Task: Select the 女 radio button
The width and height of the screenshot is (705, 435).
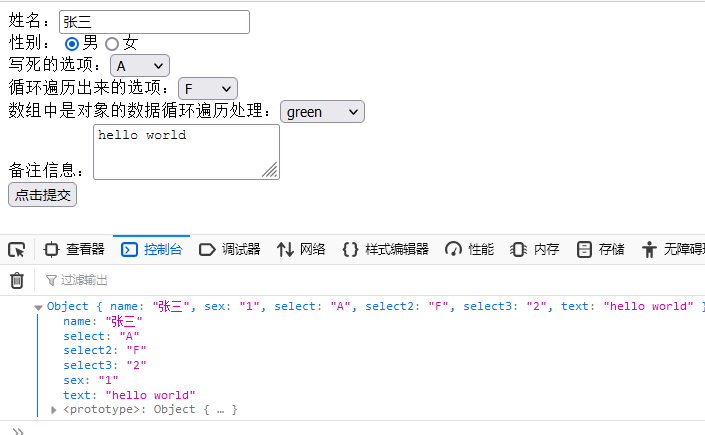Action: [112, 44]
